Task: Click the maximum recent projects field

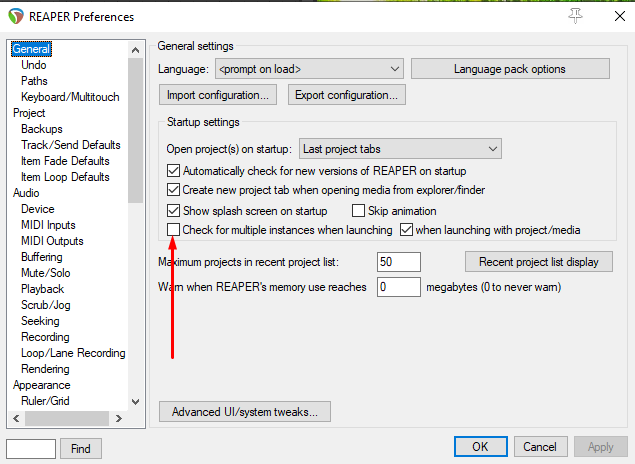Action: click(398, 262)
